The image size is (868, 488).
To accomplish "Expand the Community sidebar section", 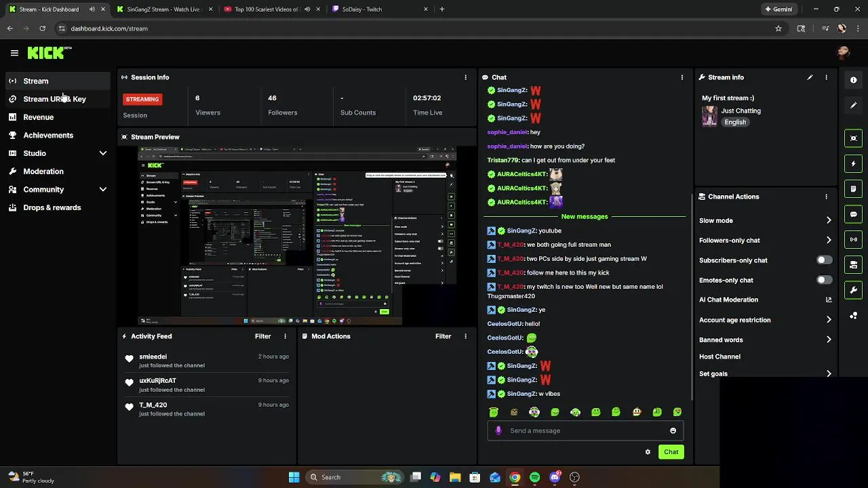I will click(103, 190).
